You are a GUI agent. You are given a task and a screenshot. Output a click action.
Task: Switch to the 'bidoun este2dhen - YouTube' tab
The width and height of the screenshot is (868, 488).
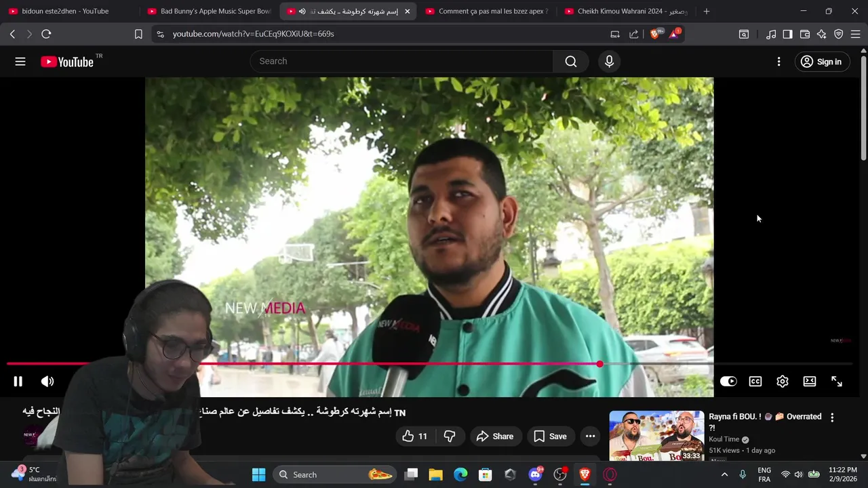pyautogui.click(x=65, y=12)
